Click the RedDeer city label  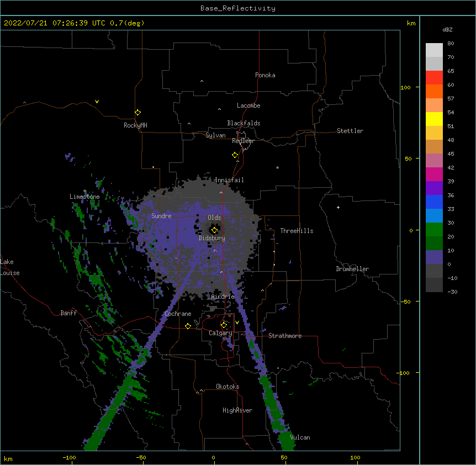pos(243,141)
